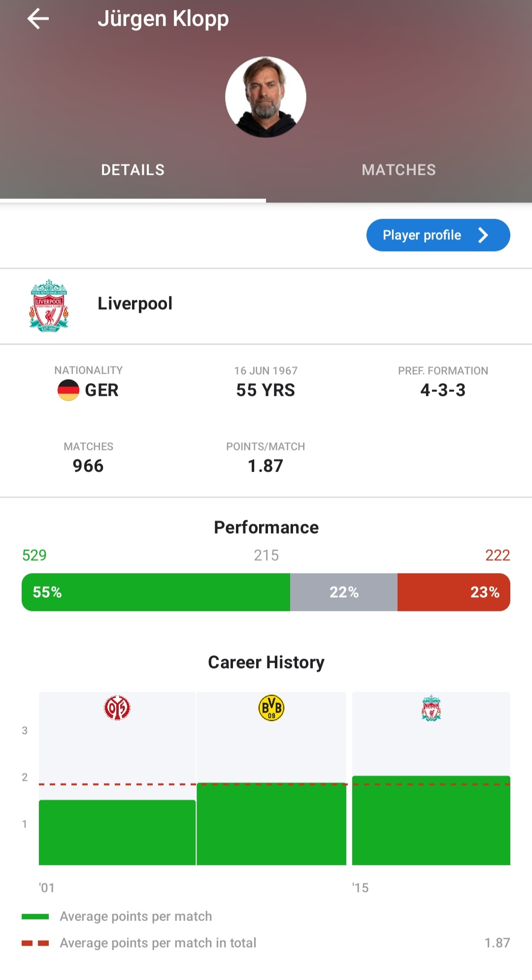Screen dimensions: 532x980
Task: Select the gray 22% draws segment
Action: (x=344, y=592)
